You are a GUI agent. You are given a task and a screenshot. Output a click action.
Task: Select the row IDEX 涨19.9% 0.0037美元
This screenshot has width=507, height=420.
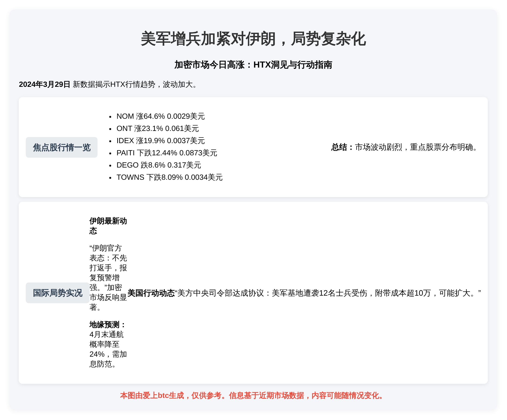click(161, 141)
